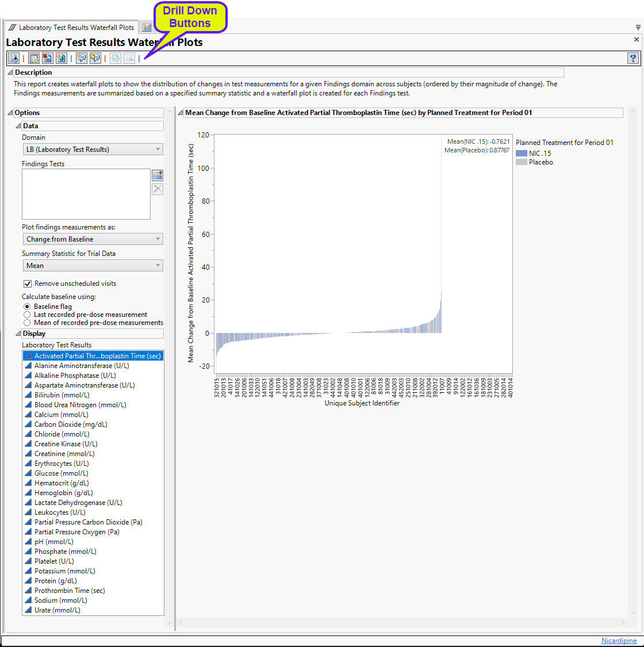Click the chart icon tab beside the report tab
This screenshot has width=644, height=647.
[146, 27]
